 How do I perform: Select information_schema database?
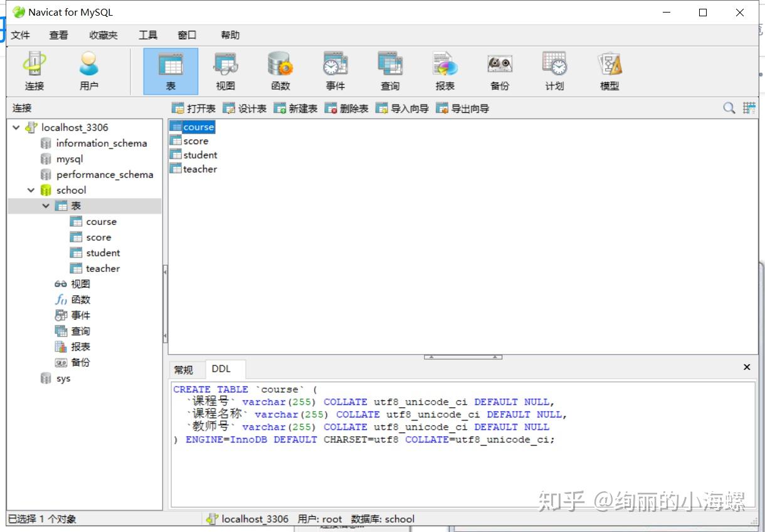point(101,143)
